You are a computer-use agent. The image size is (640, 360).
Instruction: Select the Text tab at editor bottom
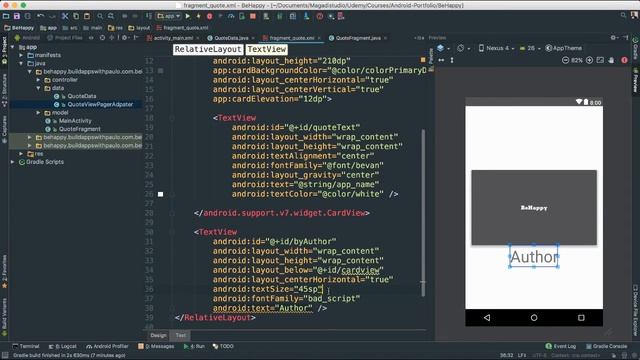coord(180,336)
